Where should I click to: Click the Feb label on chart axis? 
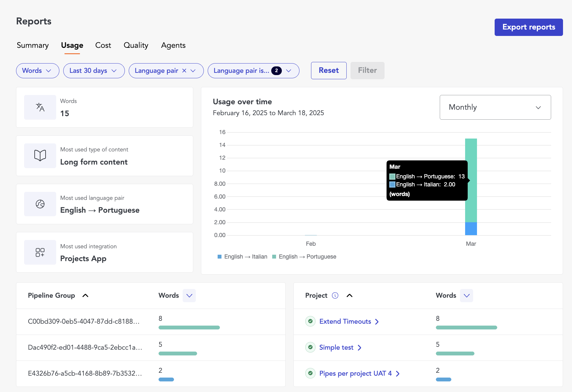click(311, 244)
